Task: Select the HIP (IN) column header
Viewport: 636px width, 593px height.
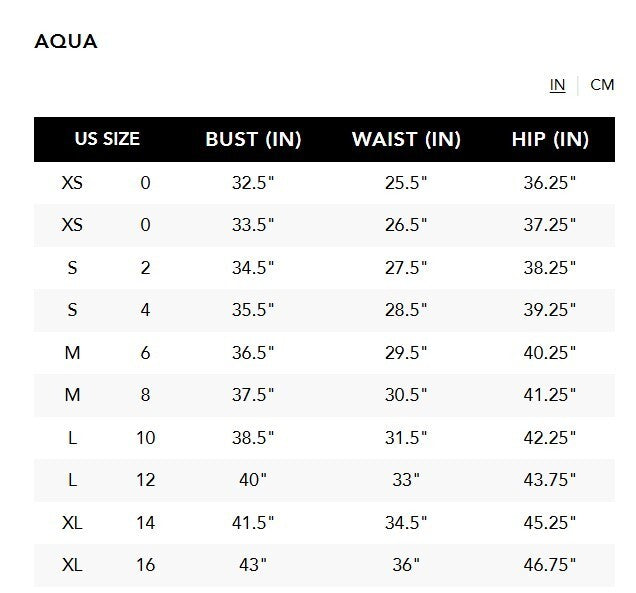Action: tap(550, 139)
